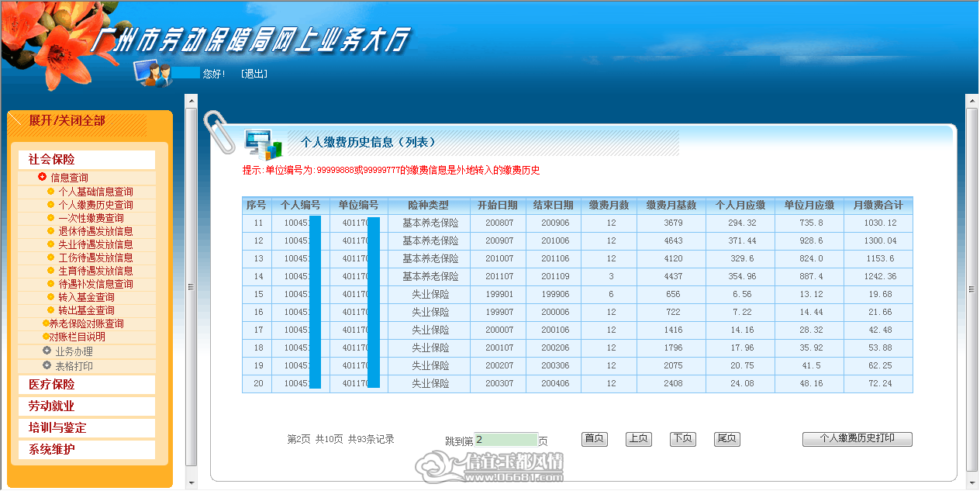The image size is (980, 491).
Task: Go to last page with 尾页
Action: (x=727, y=439)
